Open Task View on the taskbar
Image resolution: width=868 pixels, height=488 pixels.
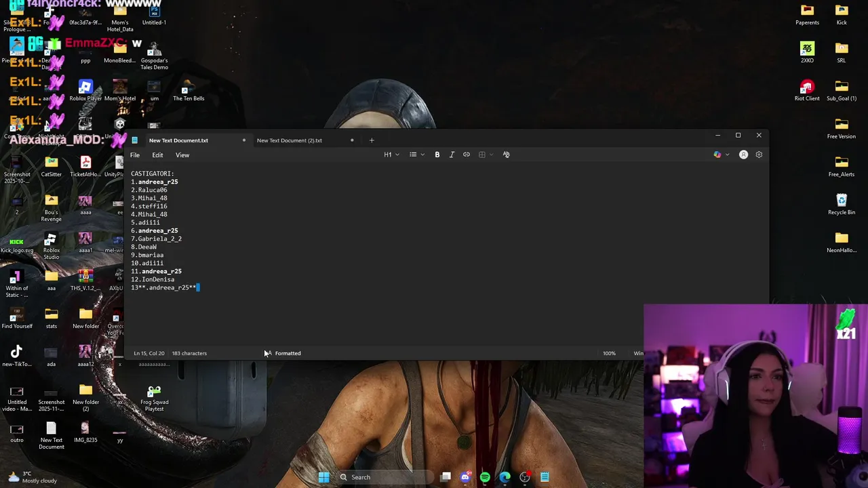coord(446,477)
